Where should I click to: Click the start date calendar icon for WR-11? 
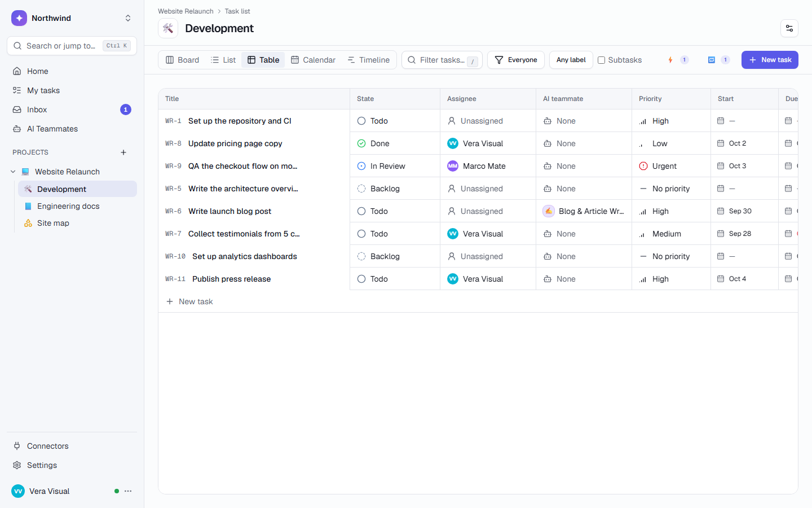click(x=721, y=279)
